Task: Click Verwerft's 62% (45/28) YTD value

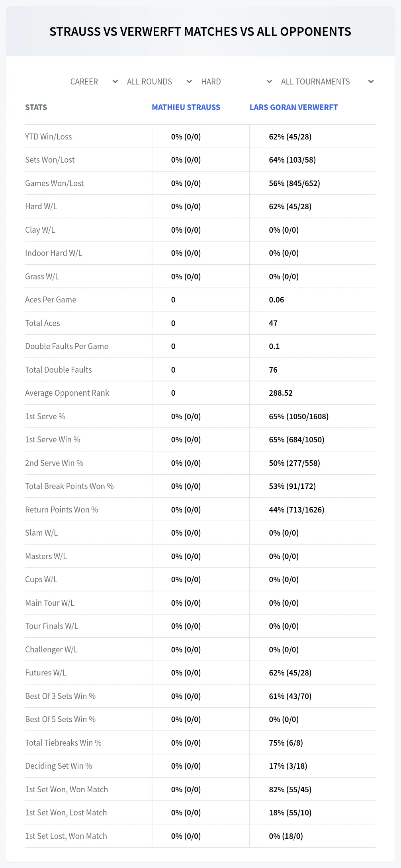Action: [x=290, y=137]
